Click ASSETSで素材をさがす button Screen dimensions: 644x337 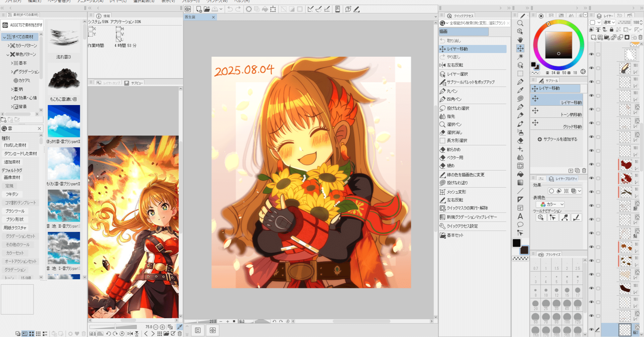click(22, 25)
